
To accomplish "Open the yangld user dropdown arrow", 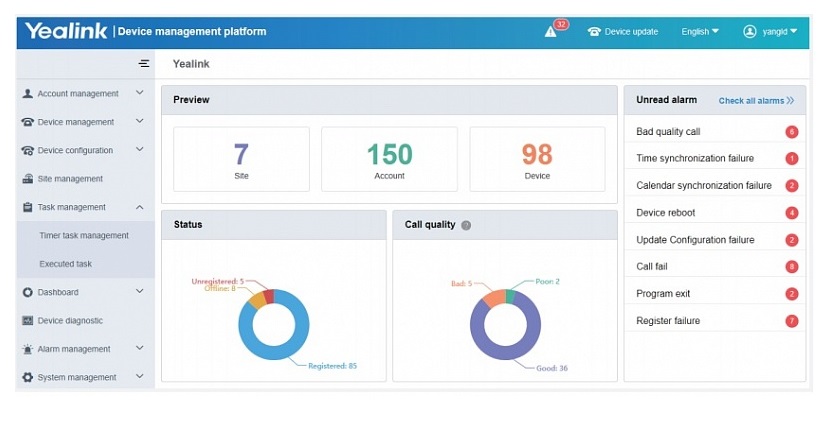I will pos(793,31).
